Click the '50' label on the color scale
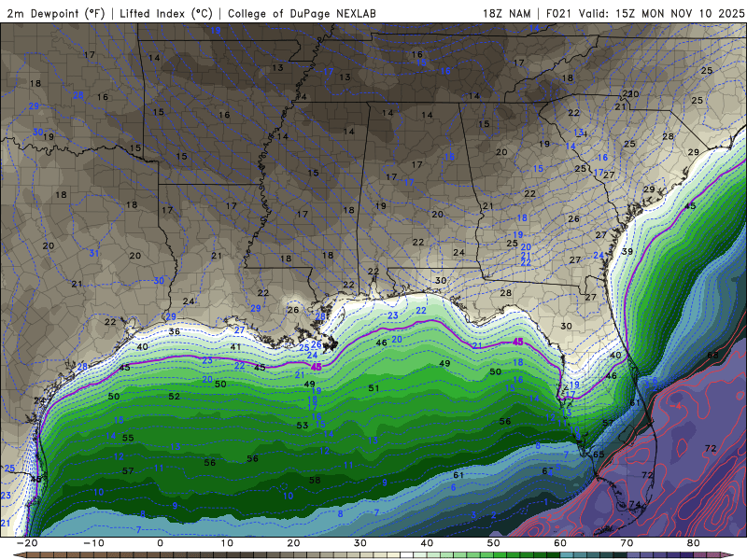This screenshot has width=747, height=560. (x=494, y=543)
